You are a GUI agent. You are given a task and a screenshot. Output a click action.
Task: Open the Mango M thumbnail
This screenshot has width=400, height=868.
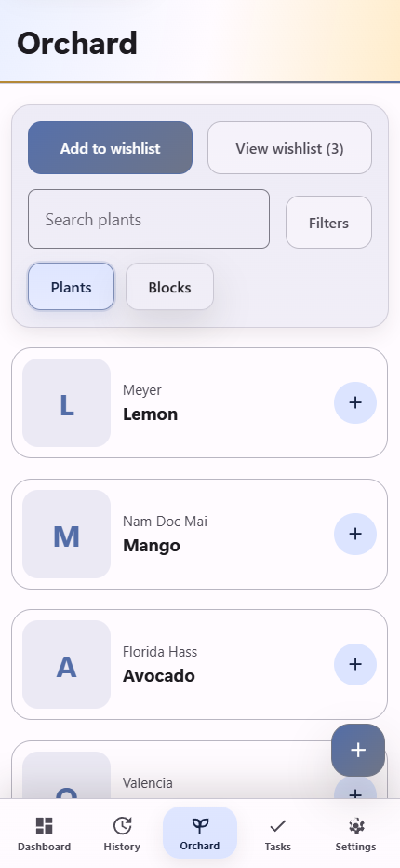[x=66, y=534]
